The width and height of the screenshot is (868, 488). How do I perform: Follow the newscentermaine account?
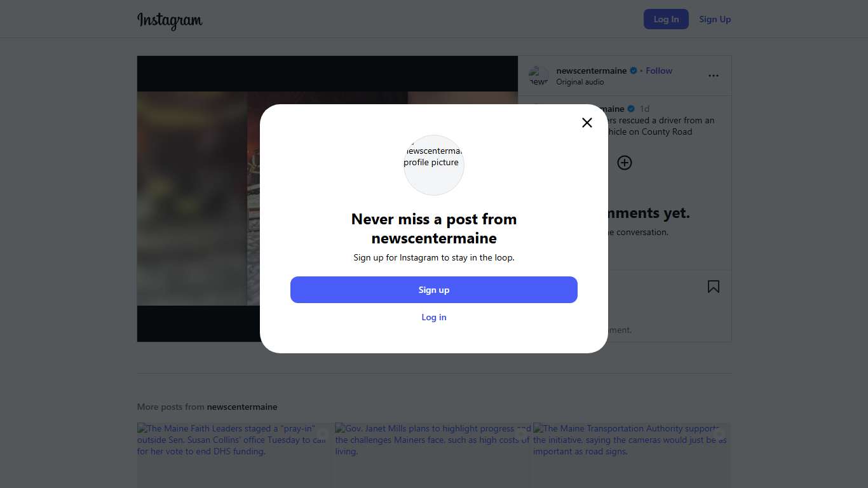point(658,71)
